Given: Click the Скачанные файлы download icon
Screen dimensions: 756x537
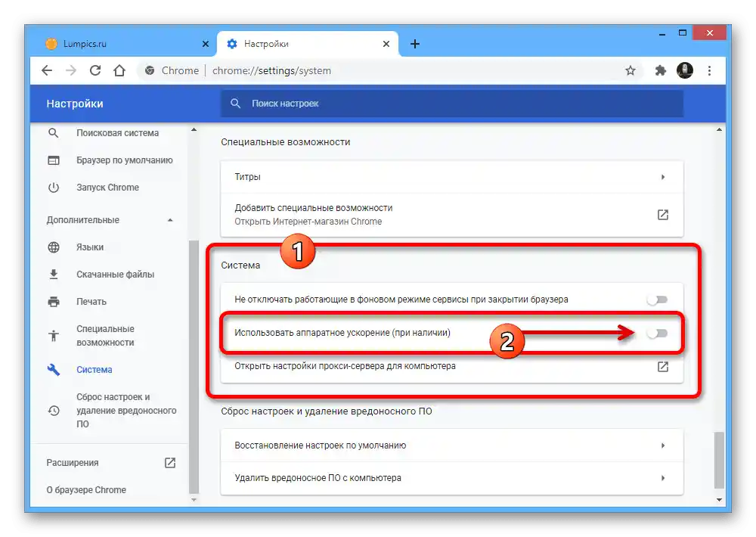Looking at the screenshot, I should (54, 274).
